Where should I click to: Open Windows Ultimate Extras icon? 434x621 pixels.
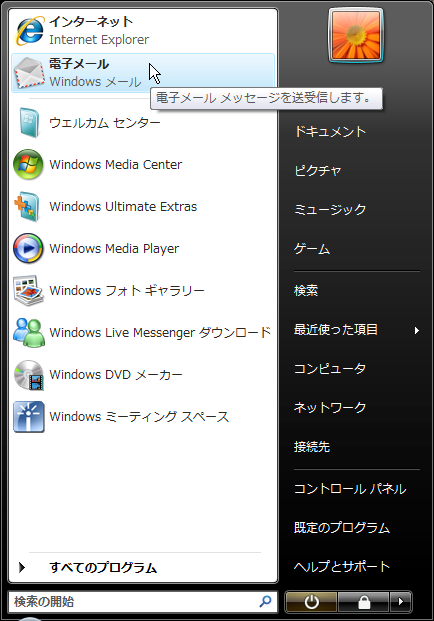click(27, 206)
